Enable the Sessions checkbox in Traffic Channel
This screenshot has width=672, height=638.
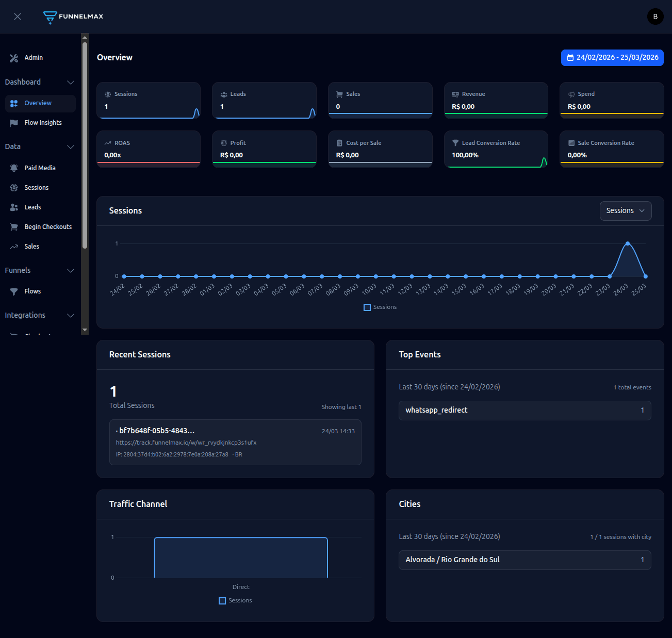click(x=222, y=600)
